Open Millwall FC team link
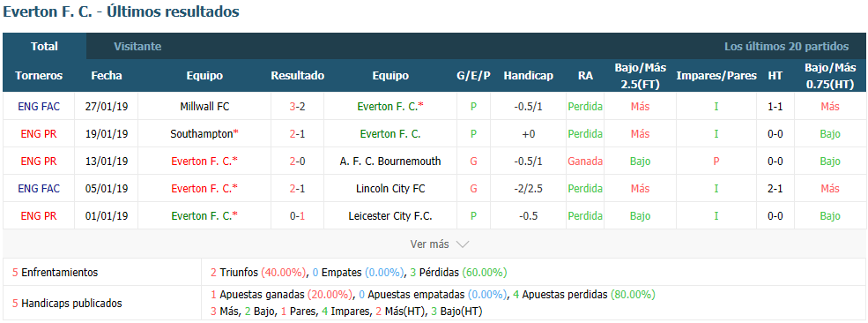The width and height of the screenshot is (868, 323). (x=204, y=106)
